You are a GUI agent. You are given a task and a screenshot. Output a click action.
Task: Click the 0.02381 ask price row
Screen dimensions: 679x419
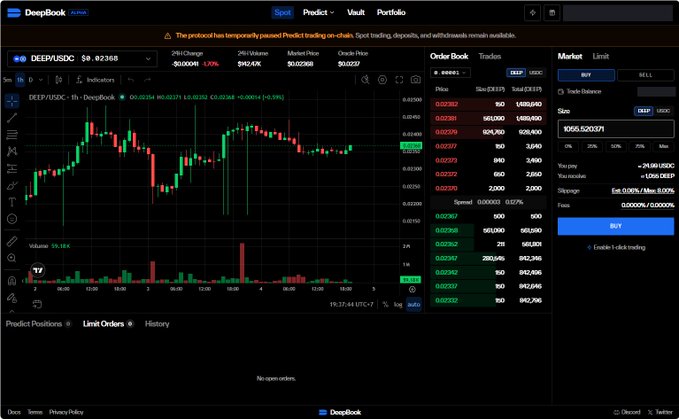tap(488, 118)
